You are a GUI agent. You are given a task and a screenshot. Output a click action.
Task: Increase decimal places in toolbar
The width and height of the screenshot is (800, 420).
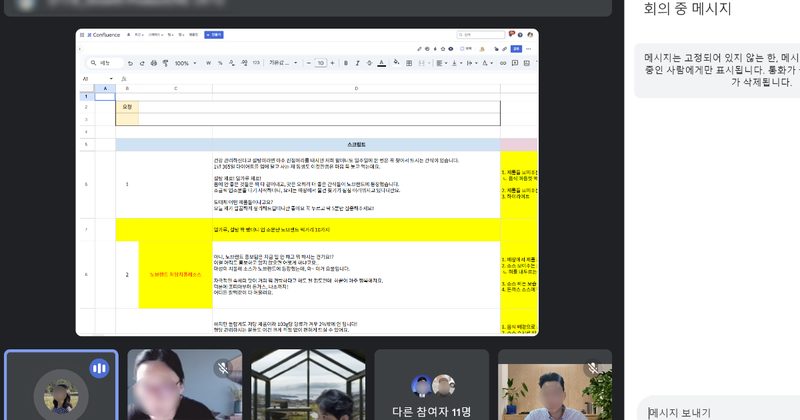(244, 63)
